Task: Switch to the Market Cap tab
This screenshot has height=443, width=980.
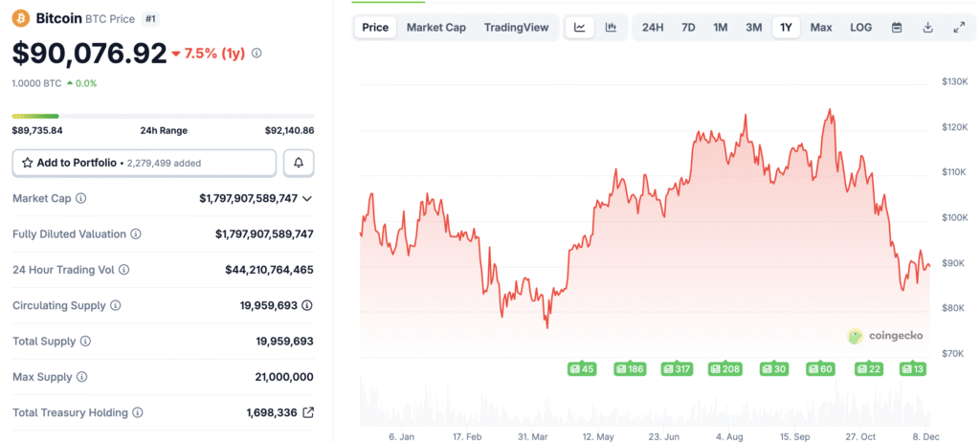Action: pos(436,27)
